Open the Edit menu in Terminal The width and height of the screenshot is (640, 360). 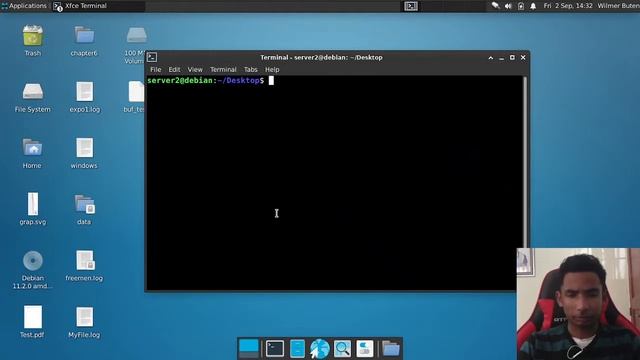174,69
